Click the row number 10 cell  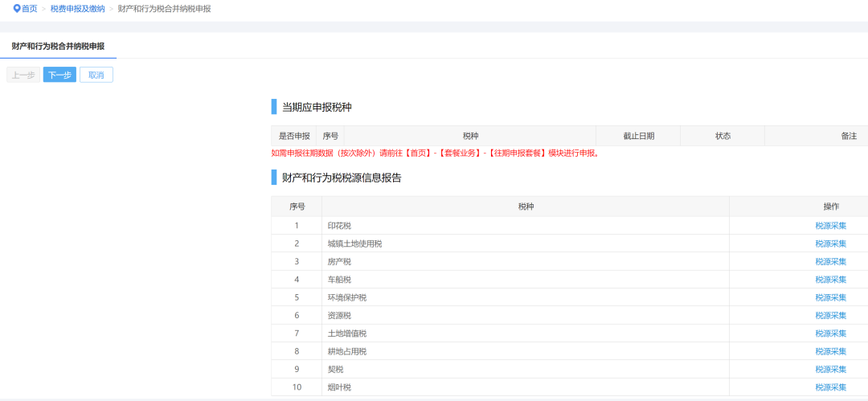[x=297, y=387]
